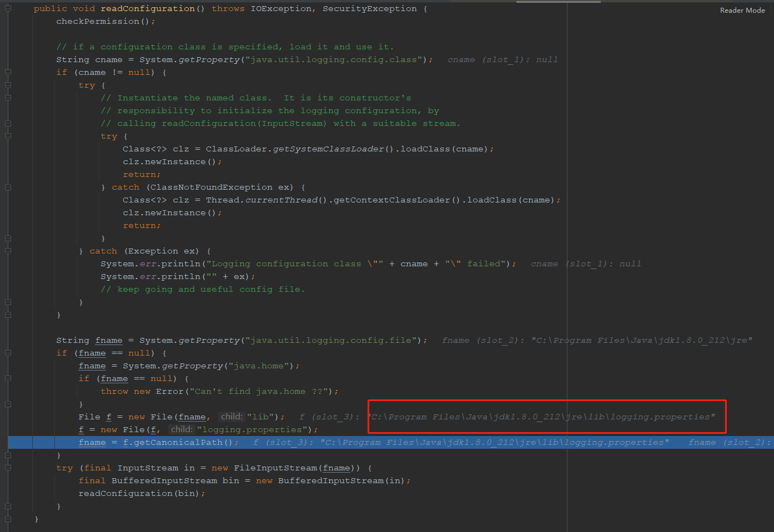Click the "java.util.logging.config.class" string

[334, 59]
